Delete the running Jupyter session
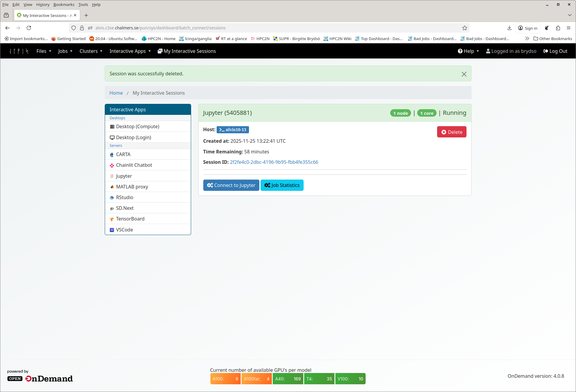 pos(451,132)
